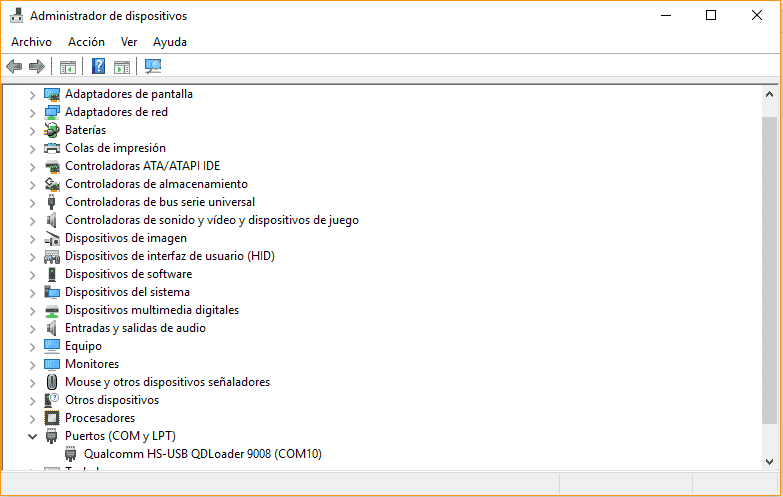Select Qualcomm HS-USB QDLoader 9008 (COM10)
The image size is (783, 497).
[203, 454]
